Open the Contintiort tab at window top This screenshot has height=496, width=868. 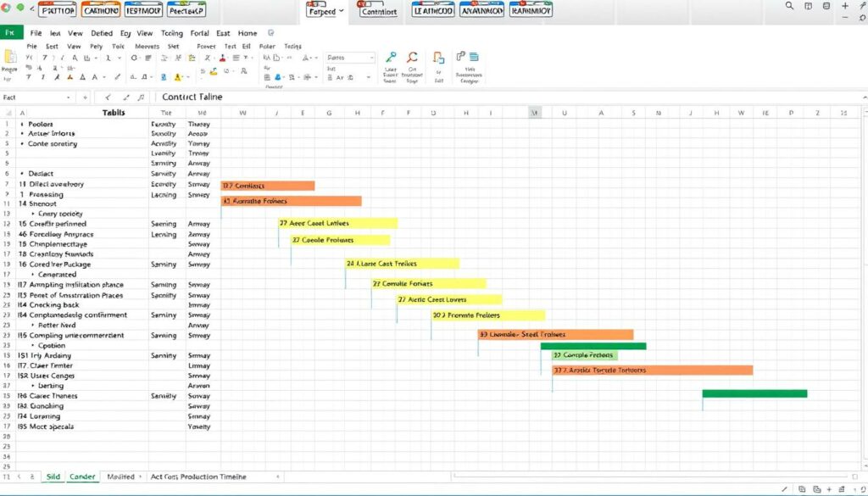(x=379, y=11)
